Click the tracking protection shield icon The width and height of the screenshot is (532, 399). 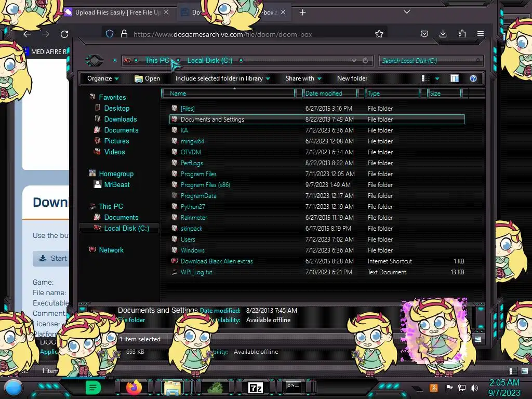(x=110, y=34)
